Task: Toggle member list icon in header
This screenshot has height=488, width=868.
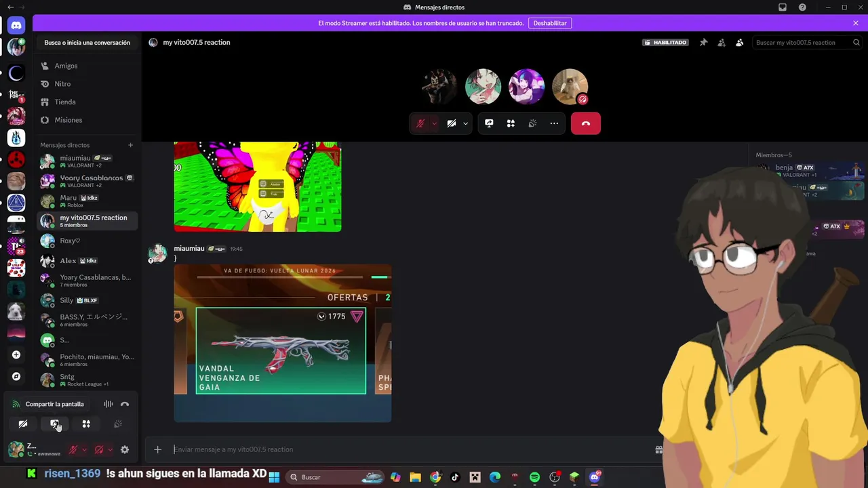Action: click(739, 42)
